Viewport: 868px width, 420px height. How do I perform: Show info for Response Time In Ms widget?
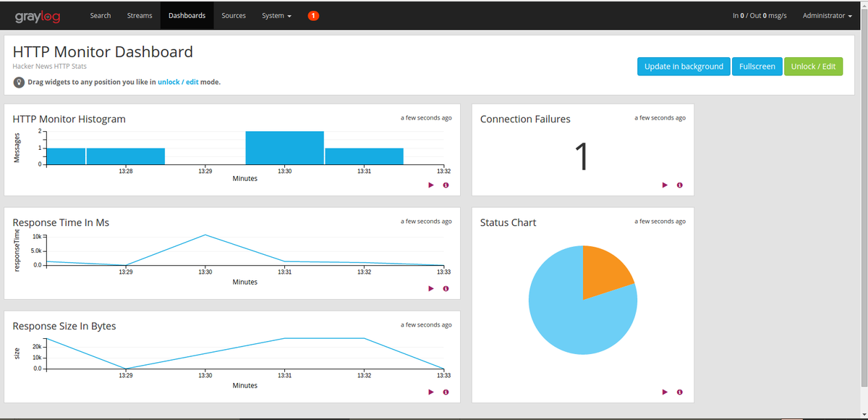coord(446,289)
